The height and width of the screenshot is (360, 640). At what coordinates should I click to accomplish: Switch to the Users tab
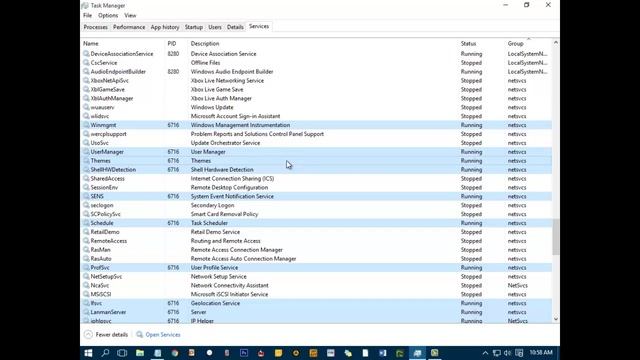215,27
